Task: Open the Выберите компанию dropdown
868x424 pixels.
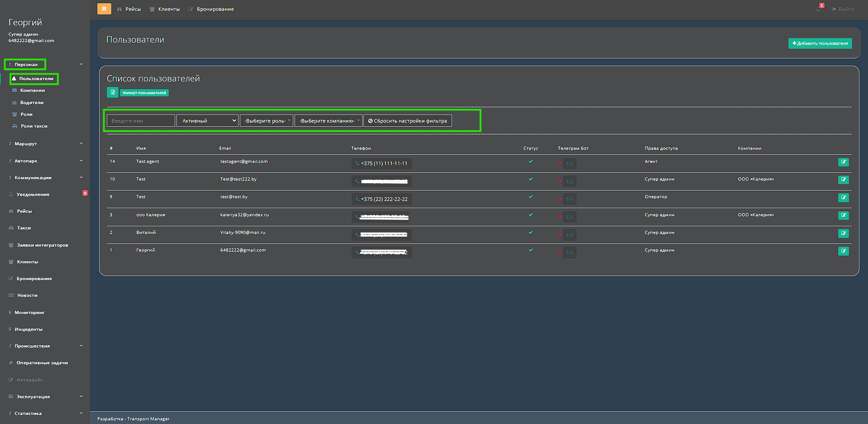Action: (x=329, y=121)
